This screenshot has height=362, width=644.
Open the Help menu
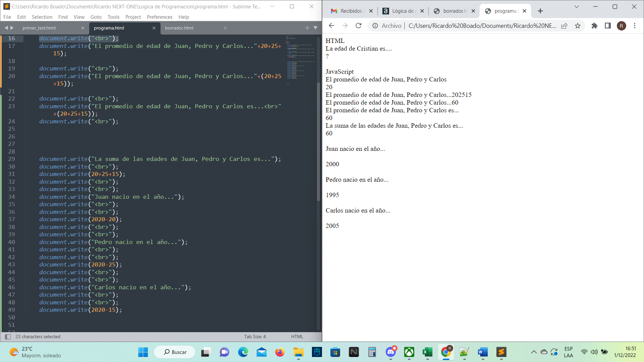[184, 17]
